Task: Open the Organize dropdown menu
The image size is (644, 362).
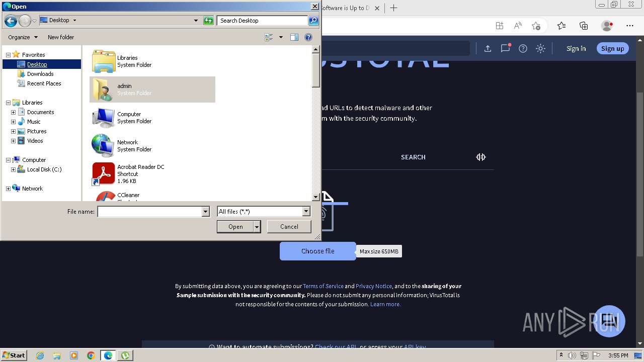Action: (x=23, y=37)
